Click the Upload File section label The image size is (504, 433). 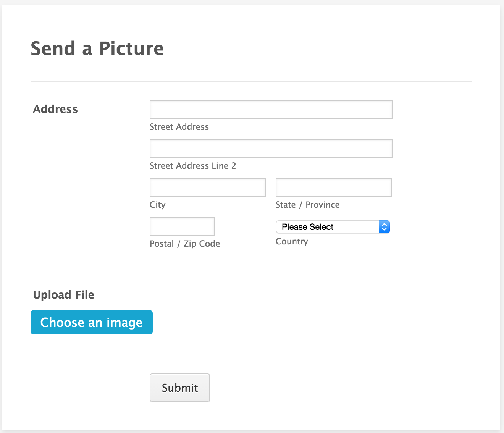tap(63, 295)
